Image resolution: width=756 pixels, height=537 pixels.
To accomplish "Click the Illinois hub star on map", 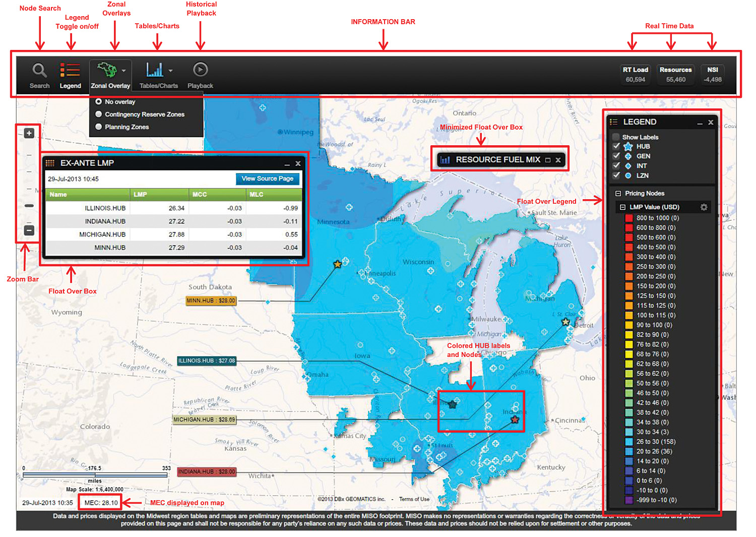I will coord(453,404).
